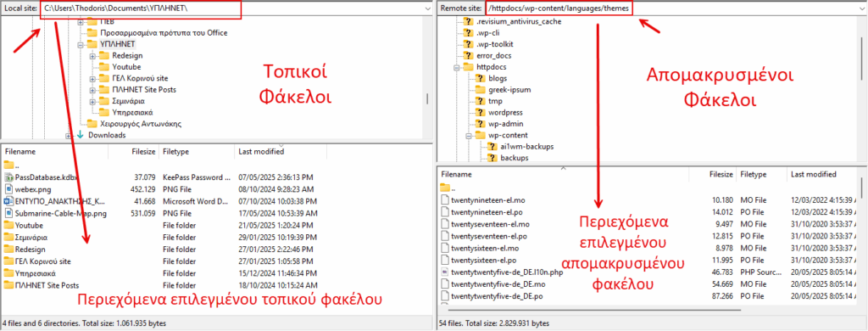
Task: Click the webex.png file icon
Action: pos(8,189)
